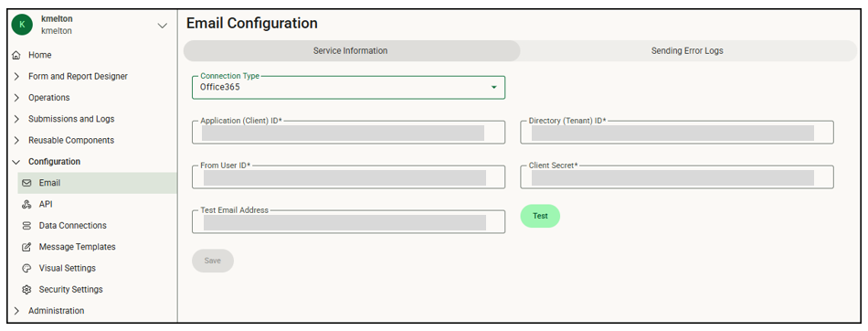Switch to Service Information tab

tap(351, 50)
